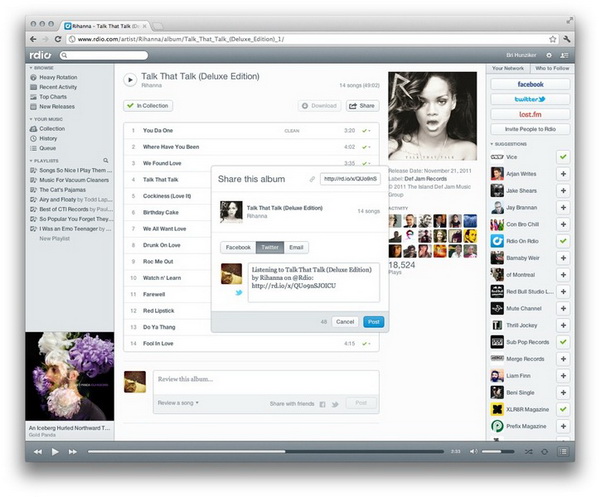Search playlists with magnifier icon
The width and height of the screenshot is (600, 497).
106,160
